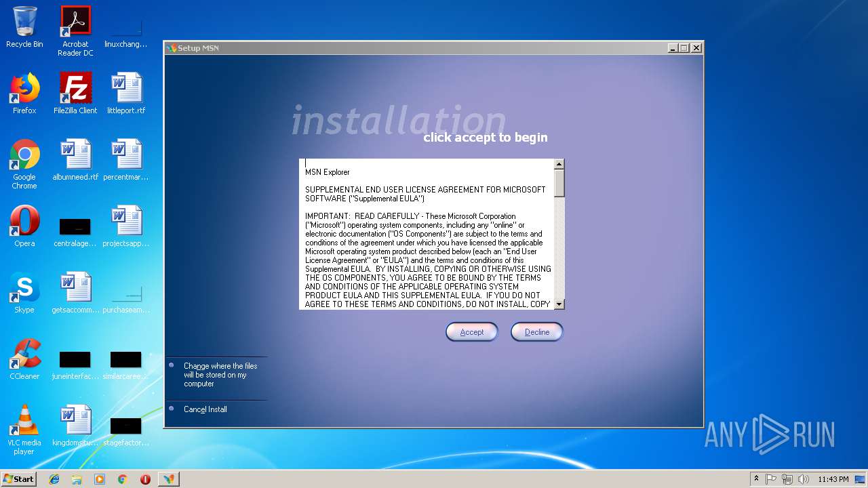
Task: Select the littleport.rtf document icon
Action: click(126, 94)
